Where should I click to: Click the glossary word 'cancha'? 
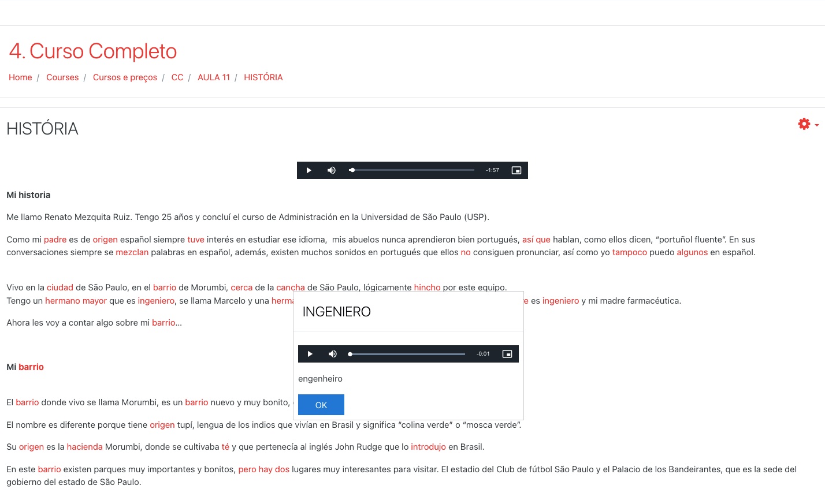(291, 287)
